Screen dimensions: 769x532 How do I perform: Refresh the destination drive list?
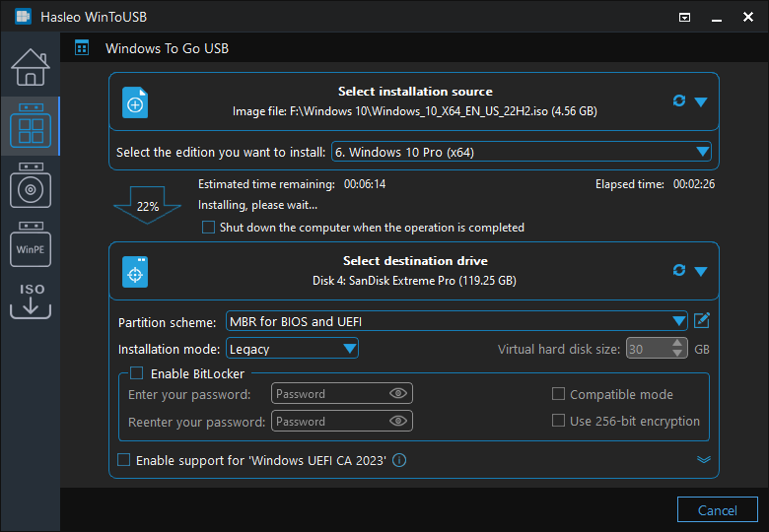click(678, 270)
